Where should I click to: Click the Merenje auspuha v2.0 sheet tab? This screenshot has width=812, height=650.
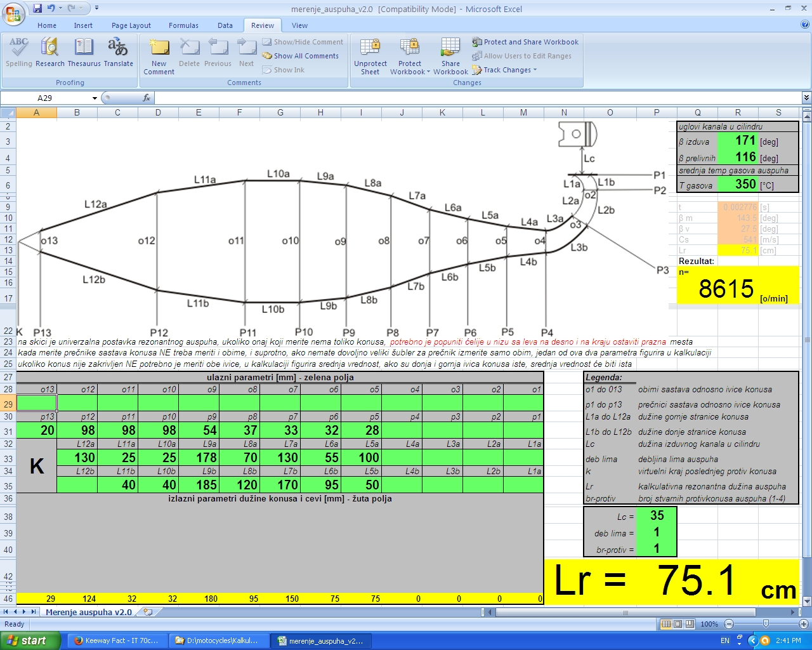tap(89, 612)
